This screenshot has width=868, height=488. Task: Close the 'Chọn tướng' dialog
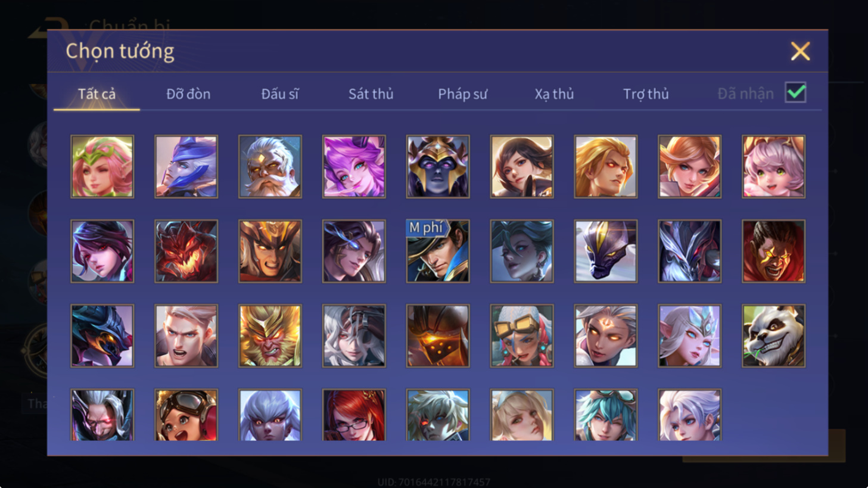(800, 51)
